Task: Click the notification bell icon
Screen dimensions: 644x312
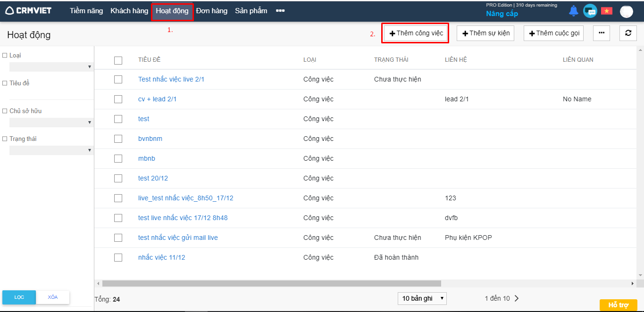Action: click(x=573, y=11)
